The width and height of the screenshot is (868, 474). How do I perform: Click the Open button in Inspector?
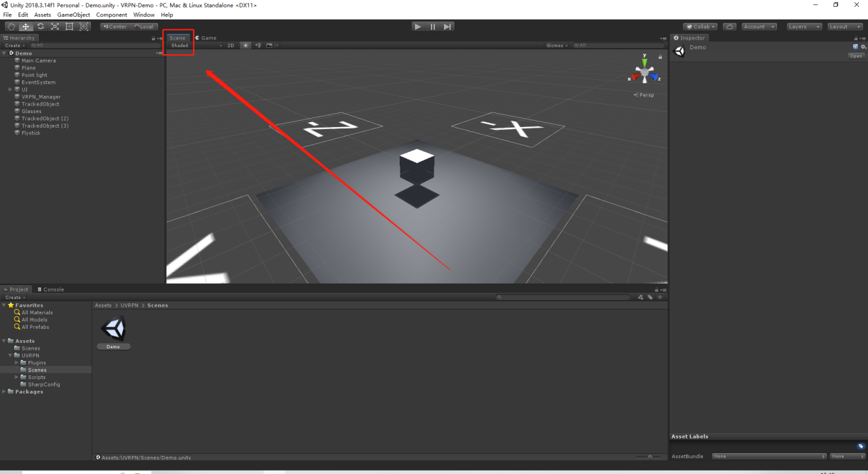(856, 56)
